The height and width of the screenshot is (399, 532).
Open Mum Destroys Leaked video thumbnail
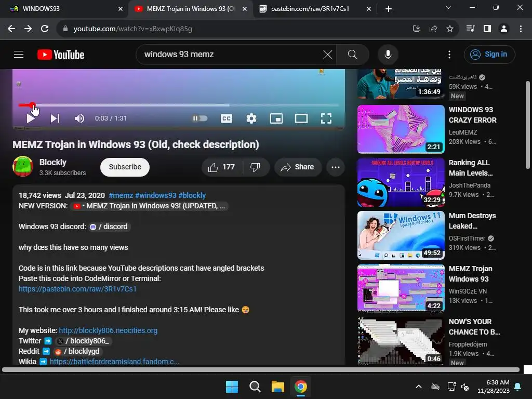pyautogui.click(x=401, y=235)
